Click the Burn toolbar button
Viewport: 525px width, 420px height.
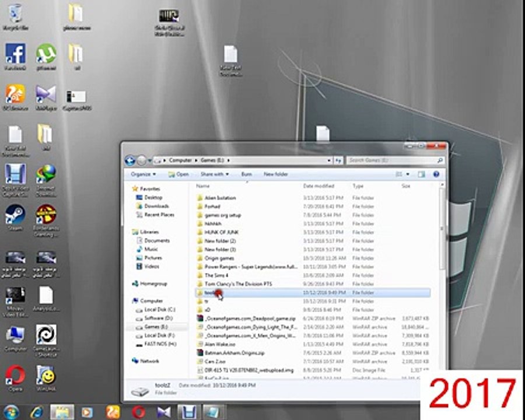[x=246, y=174]
